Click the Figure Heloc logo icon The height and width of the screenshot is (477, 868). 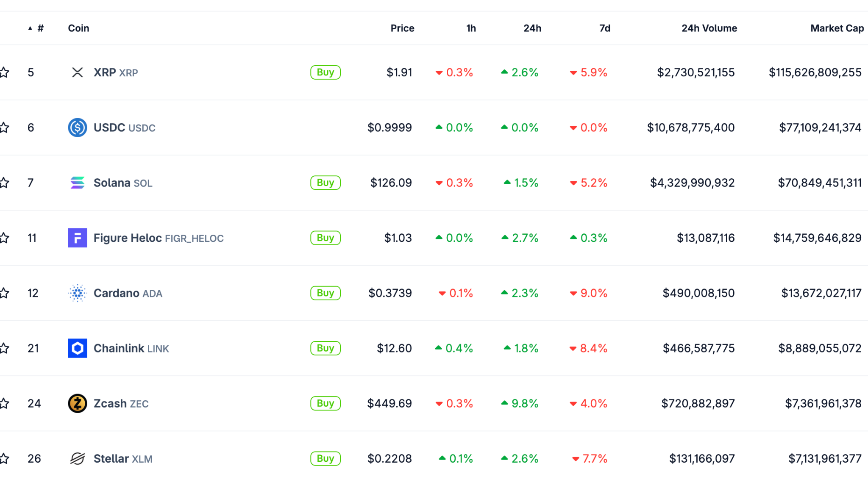point(77,238)
